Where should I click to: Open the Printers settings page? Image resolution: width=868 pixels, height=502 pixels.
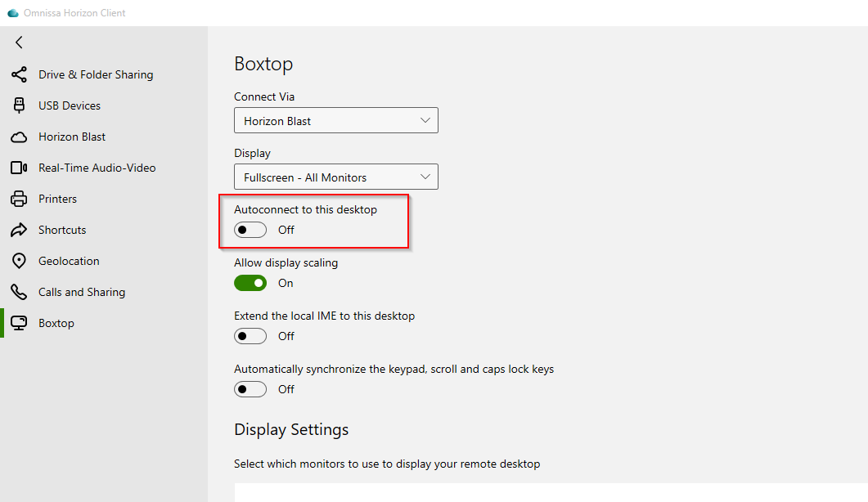coord(104,199)
